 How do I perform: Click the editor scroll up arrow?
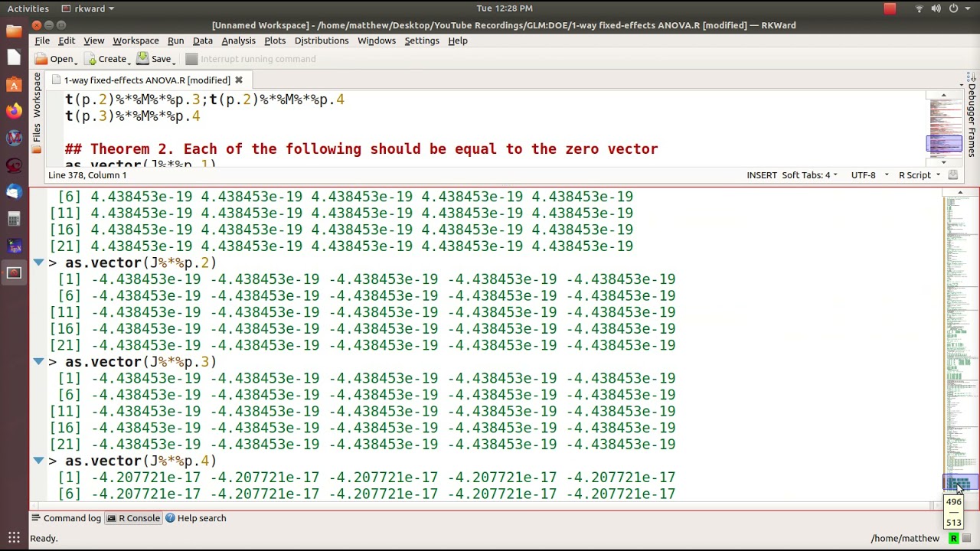pos(944,96)
